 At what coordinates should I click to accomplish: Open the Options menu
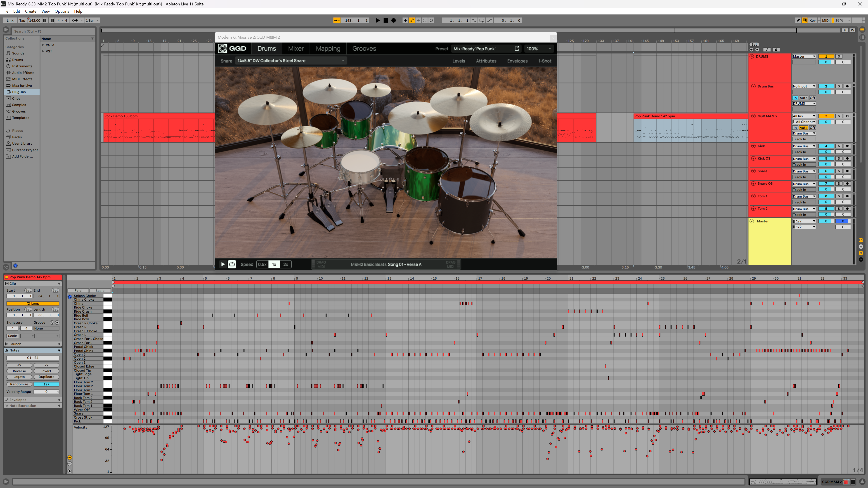[x=62, y=11]
